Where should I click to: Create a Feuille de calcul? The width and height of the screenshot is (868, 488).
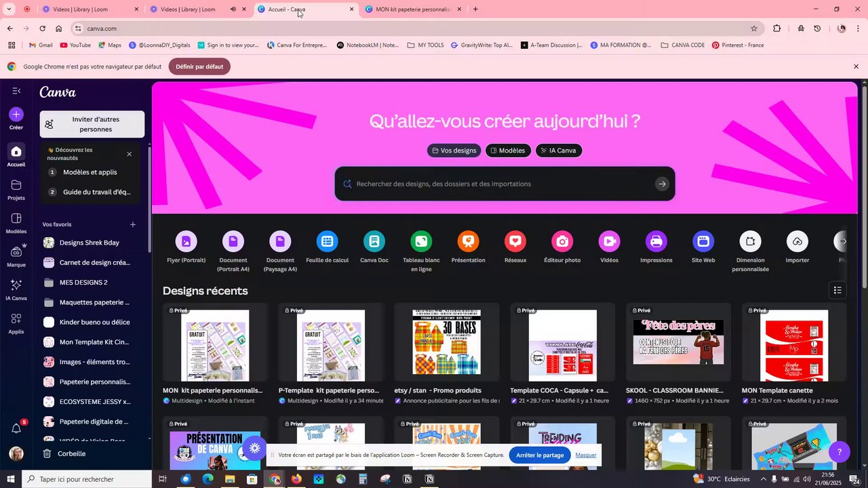(327, 248)
